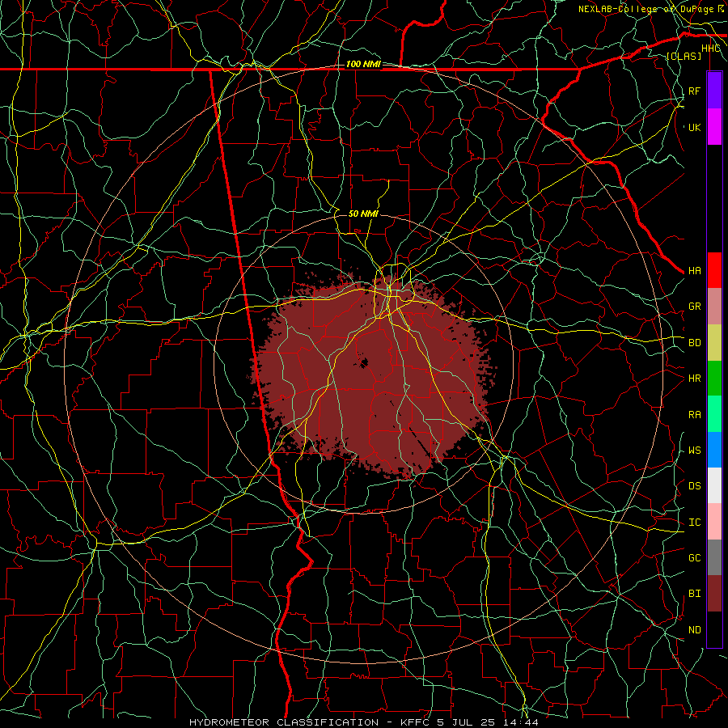Click the magenta UK color swatch

(x=714, y=127)
